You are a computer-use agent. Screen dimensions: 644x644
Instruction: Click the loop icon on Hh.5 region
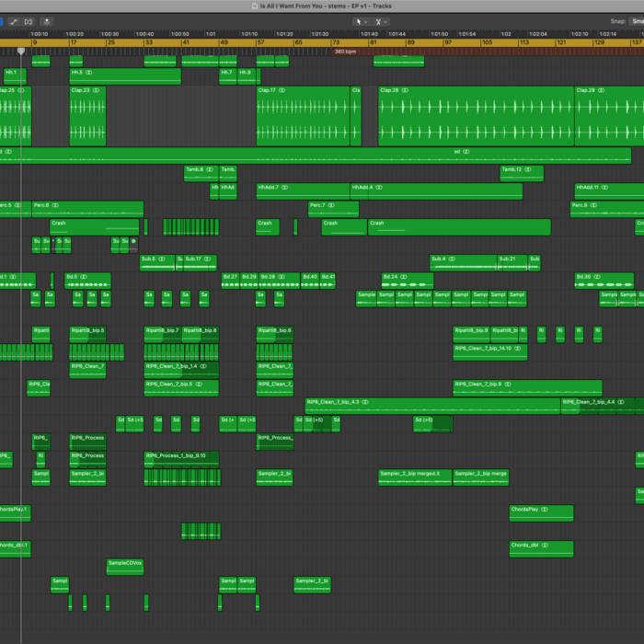click(x=89, y=73)
